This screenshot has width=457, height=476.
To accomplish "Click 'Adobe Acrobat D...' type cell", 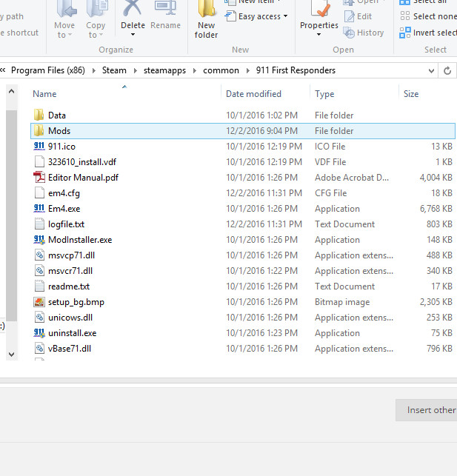I will point(352,177).
